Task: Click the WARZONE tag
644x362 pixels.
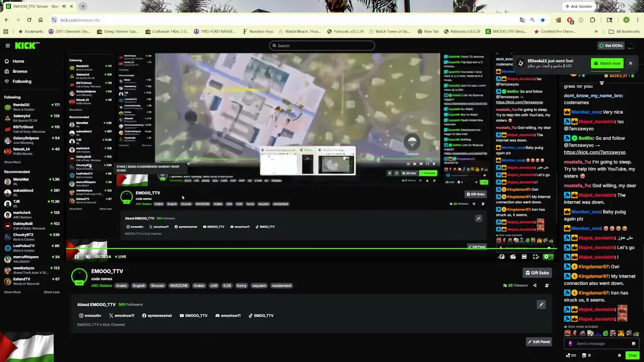Action: coord(179,286)
